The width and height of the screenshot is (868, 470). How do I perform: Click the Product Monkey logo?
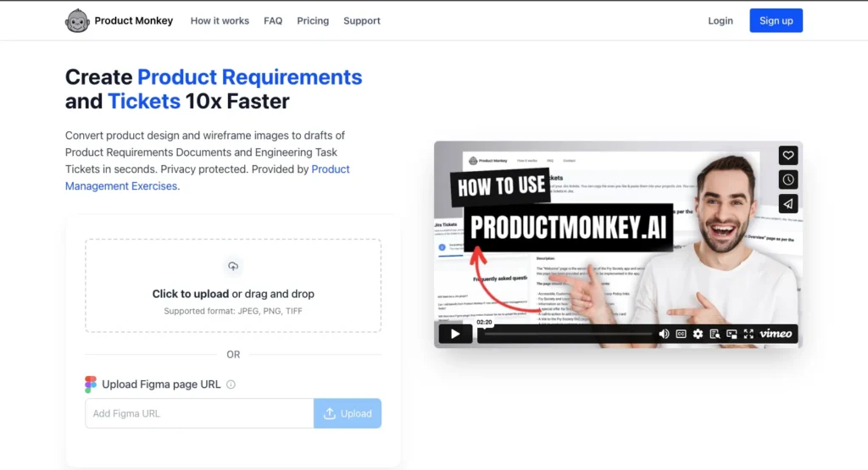(x=119, y=20)
